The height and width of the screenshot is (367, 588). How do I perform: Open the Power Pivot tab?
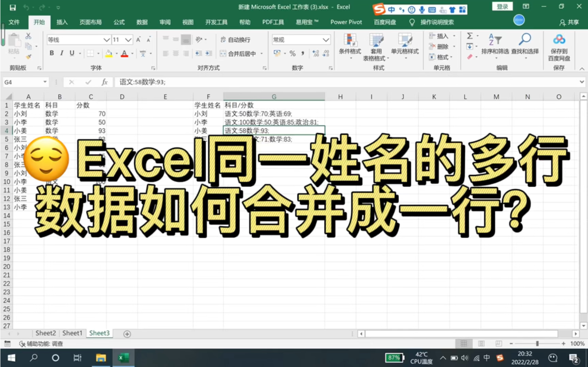346,22
